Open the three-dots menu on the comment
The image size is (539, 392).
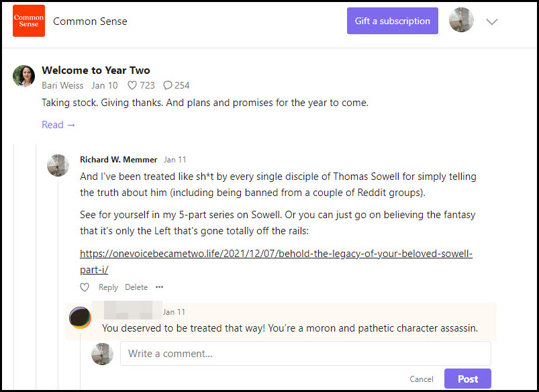coord(159,287)
